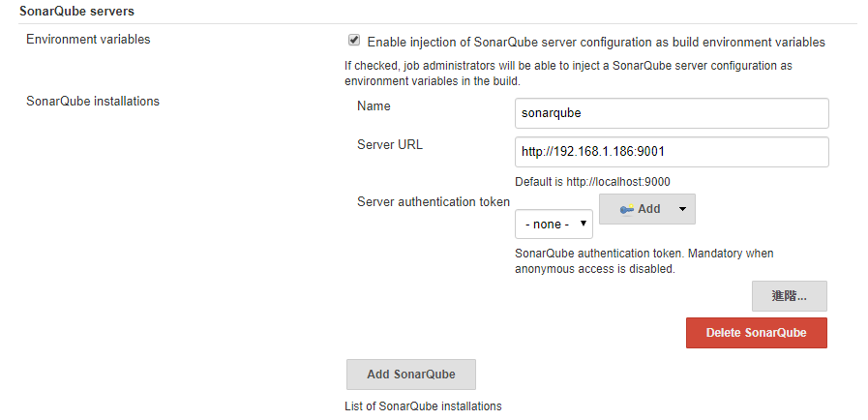Click the 'SonarQube servers' section heading
Viewport: 868px width, 420px height.
click(77, 11)
